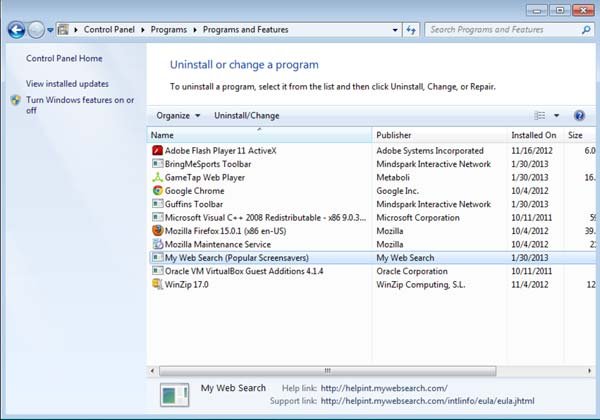Click My Web Search row icon

pos(157,257)
